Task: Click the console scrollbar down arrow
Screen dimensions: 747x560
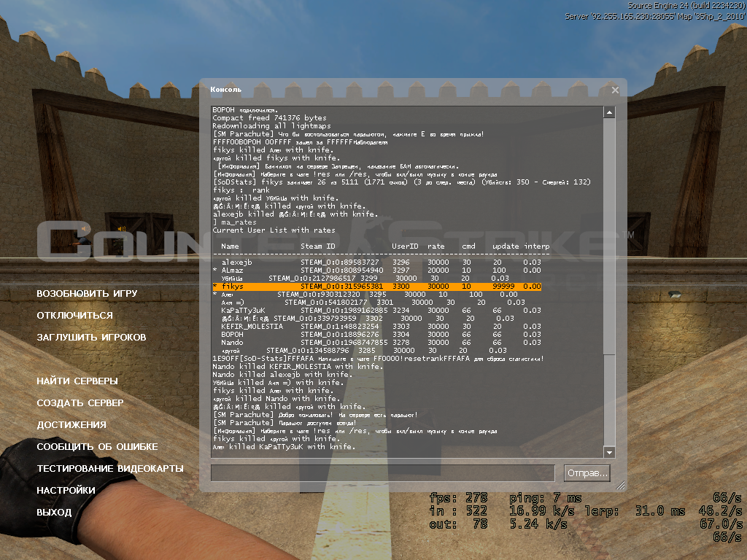Action: coord(609,452)
